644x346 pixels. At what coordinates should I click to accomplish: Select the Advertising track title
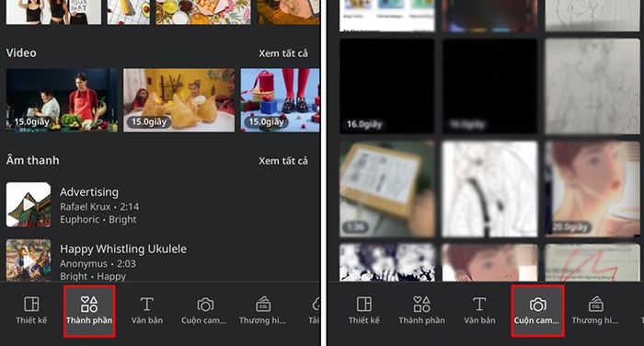pyautogui.click(x=89, y=192)
